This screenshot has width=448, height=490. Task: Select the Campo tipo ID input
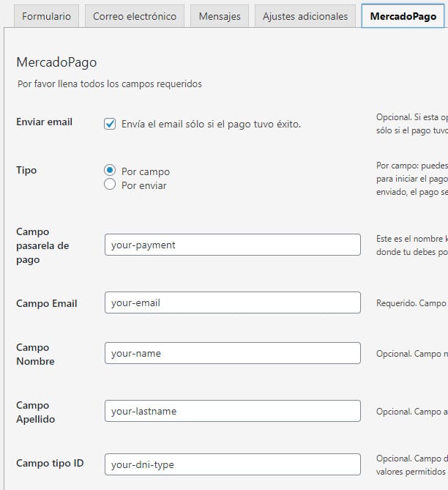(x=233, y=464)
